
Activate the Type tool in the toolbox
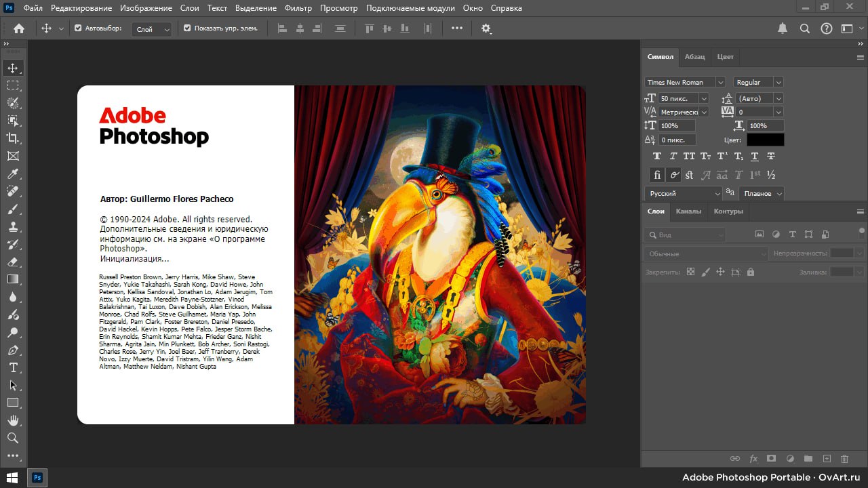[x=13, y=367]
